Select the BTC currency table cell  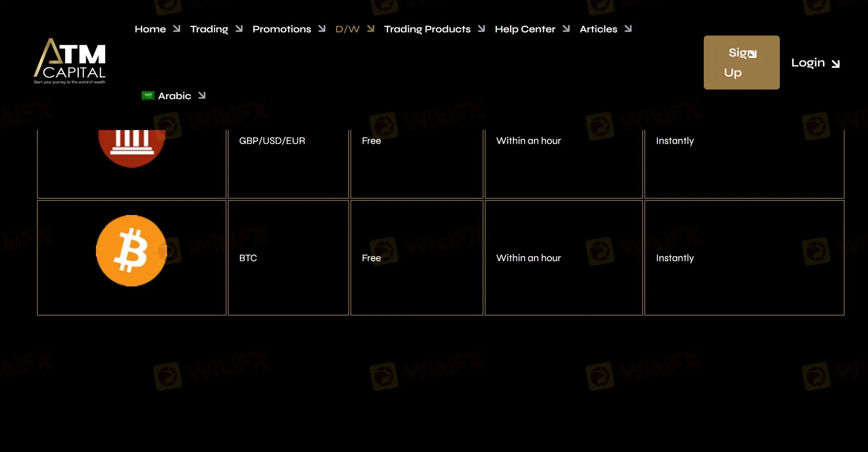click(x=288, y=258)
